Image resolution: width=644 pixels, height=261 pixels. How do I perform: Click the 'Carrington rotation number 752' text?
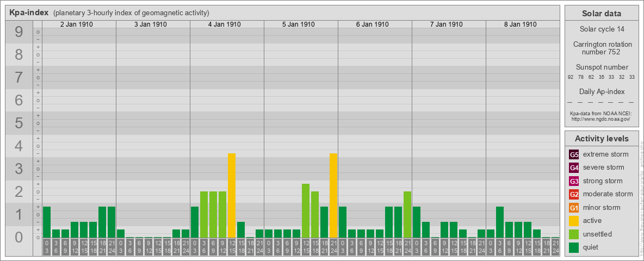click(602, 48)
